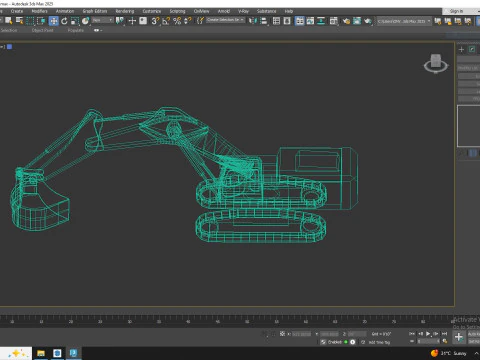Open Material Editor
Viewport: 480px width, 360px height.
[334, 21]
